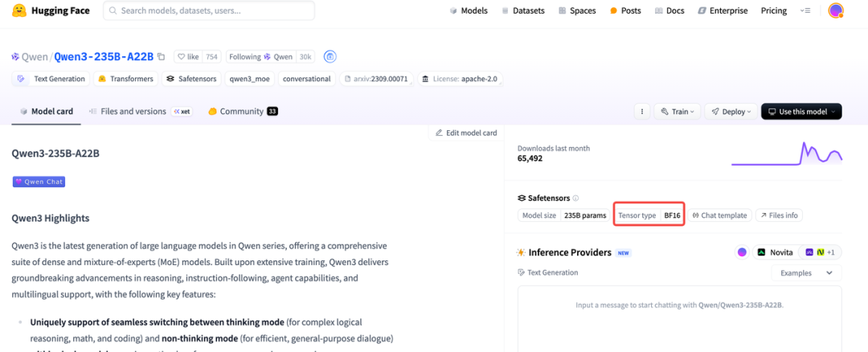Switch to Community tab
The width and height of the screenshot is (868, 352).
[243, 111]
